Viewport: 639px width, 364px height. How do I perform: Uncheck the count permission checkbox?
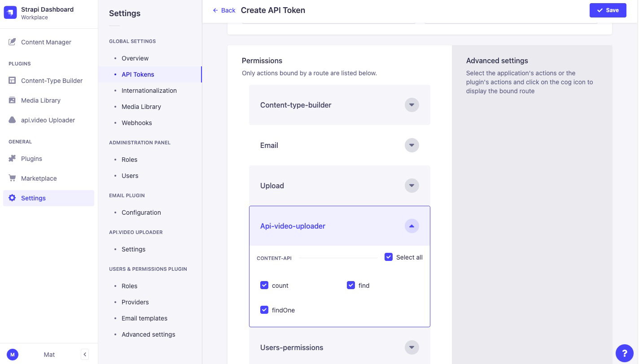click(264, 286)
